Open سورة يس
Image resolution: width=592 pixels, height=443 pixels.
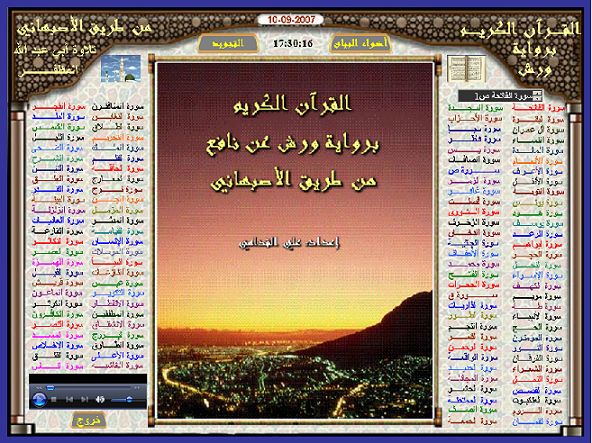[x=475, y=150]
